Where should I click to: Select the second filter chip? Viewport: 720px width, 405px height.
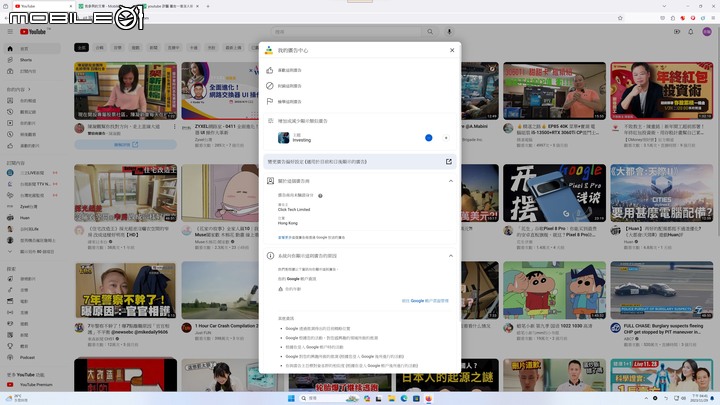click(100, 47)
